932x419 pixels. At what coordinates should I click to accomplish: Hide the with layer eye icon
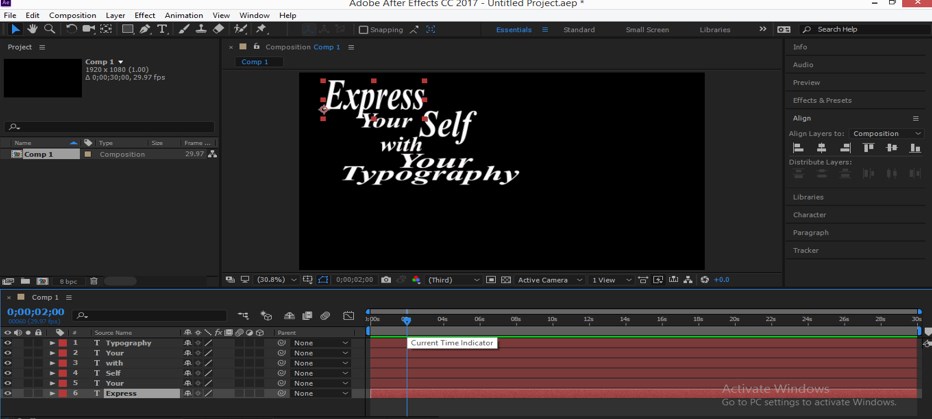8,363
